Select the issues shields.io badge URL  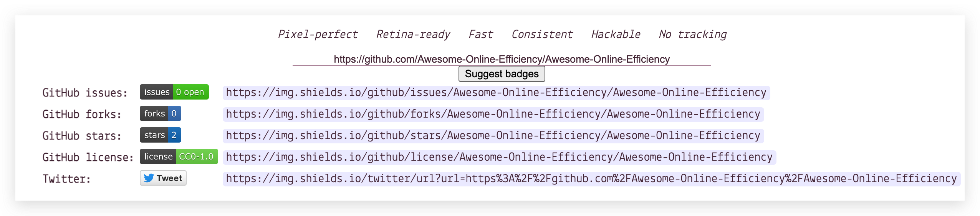pos(496,93)
